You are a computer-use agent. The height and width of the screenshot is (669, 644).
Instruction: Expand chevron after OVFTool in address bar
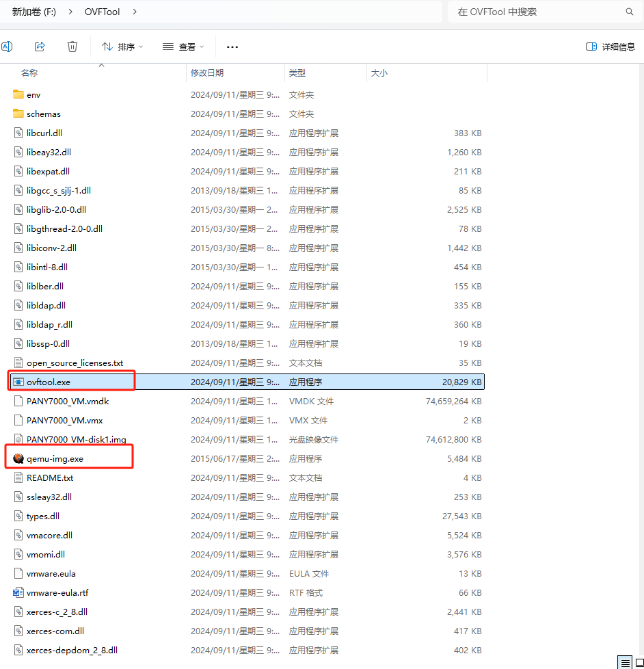pyautogui.click(x=134, y=12)
